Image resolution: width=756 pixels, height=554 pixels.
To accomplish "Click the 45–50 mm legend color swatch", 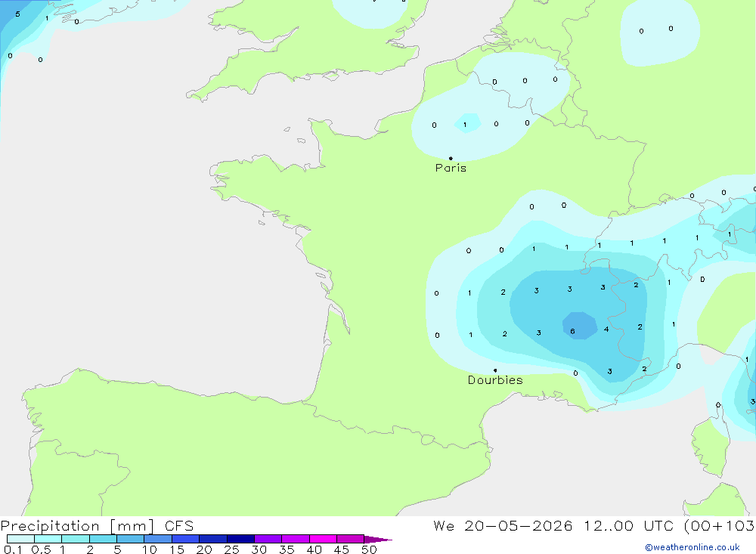I will pyautogui.click(x=351, y=539).
